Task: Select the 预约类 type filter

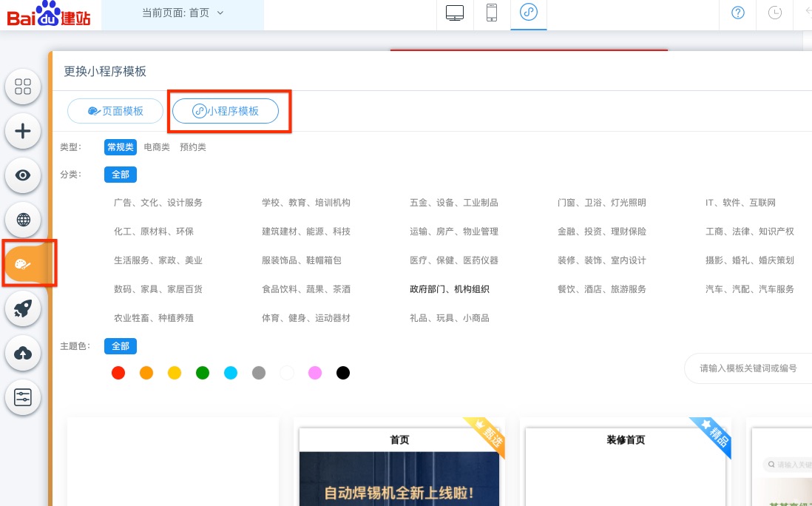Action: coord(193,147)
